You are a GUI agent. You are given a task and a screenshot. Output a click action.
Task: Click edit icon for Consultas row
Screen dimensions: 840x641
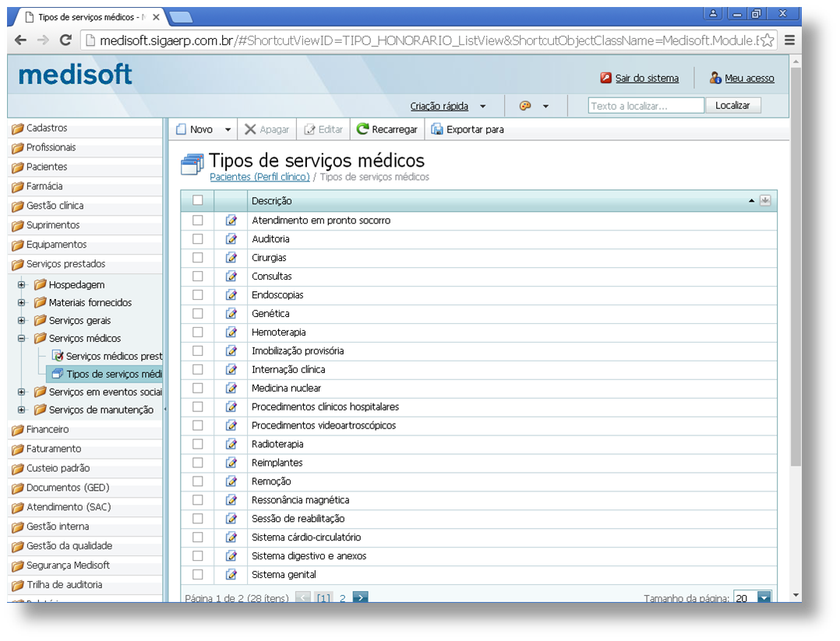point(231,276)
